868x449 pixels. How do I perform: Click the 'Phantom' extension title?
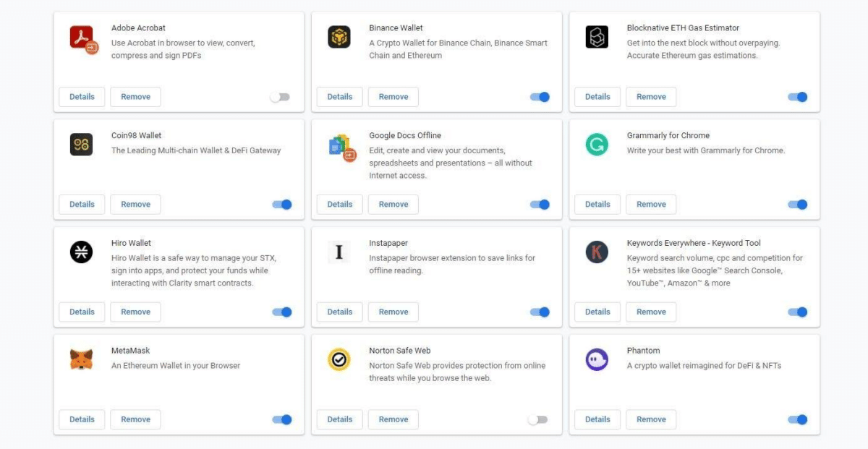(x=643, y=351)
